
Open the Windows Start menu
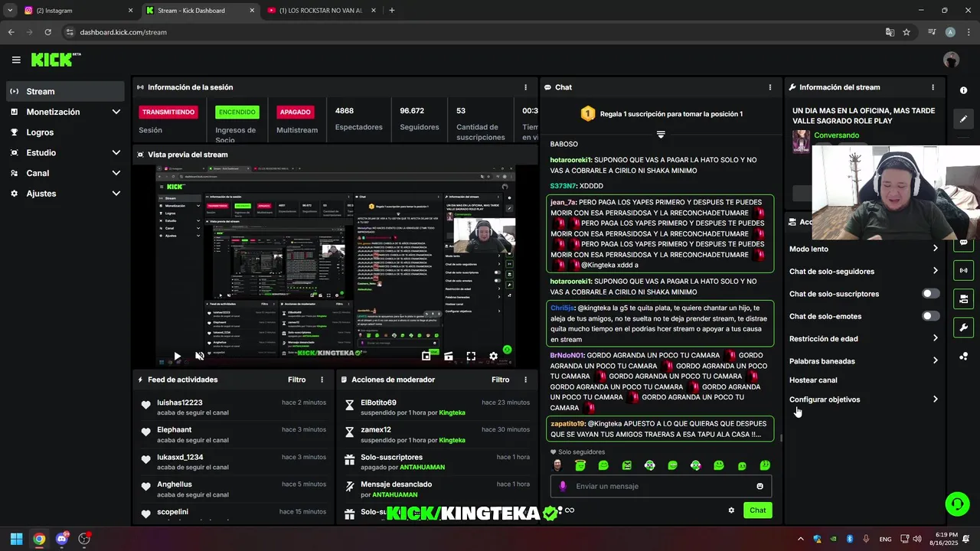click(x=16, y=539)
